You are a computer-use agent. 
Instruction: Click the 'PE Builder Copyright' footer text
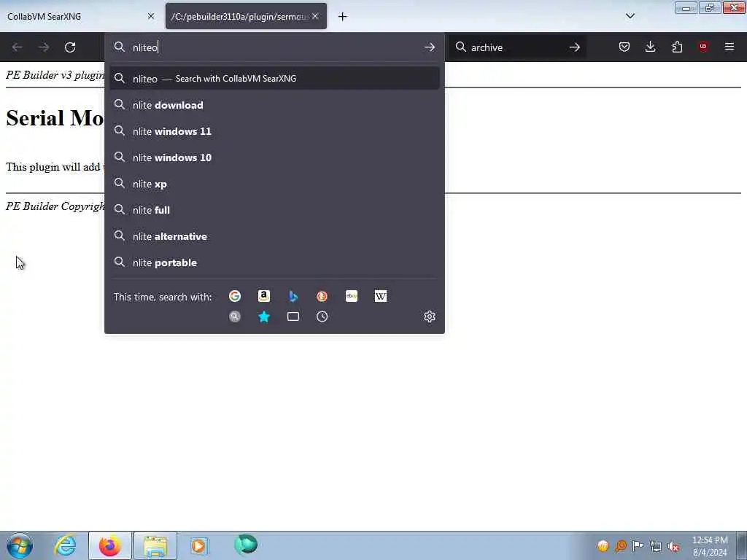pyautogui.click(x=55, y=206)
